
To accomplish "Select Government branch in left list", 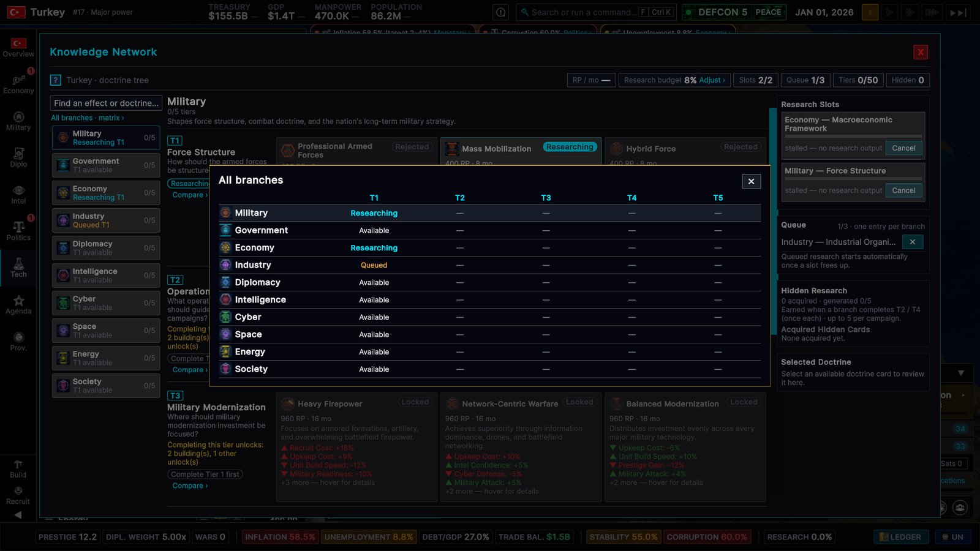I will click(106, 165).
